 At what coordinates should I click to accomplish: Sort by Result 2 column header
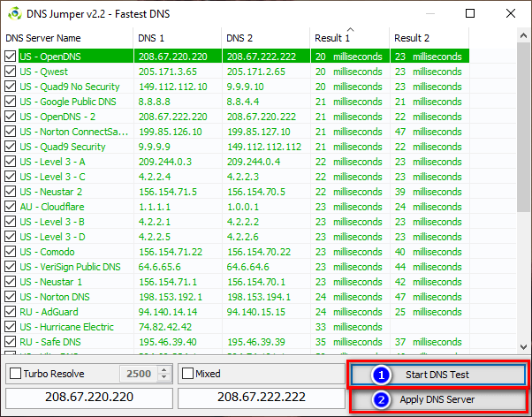pos(429,38)
